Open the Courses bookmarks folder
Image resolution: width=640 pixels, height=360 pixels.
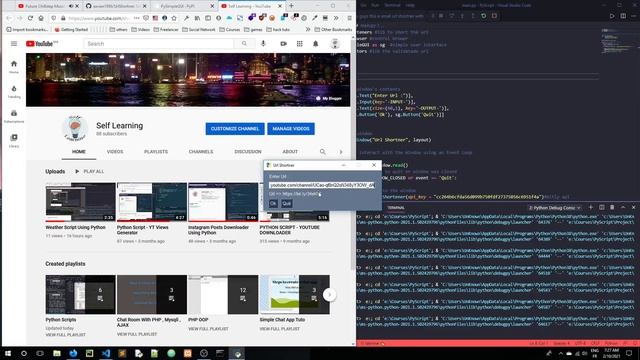pos(230,29)
